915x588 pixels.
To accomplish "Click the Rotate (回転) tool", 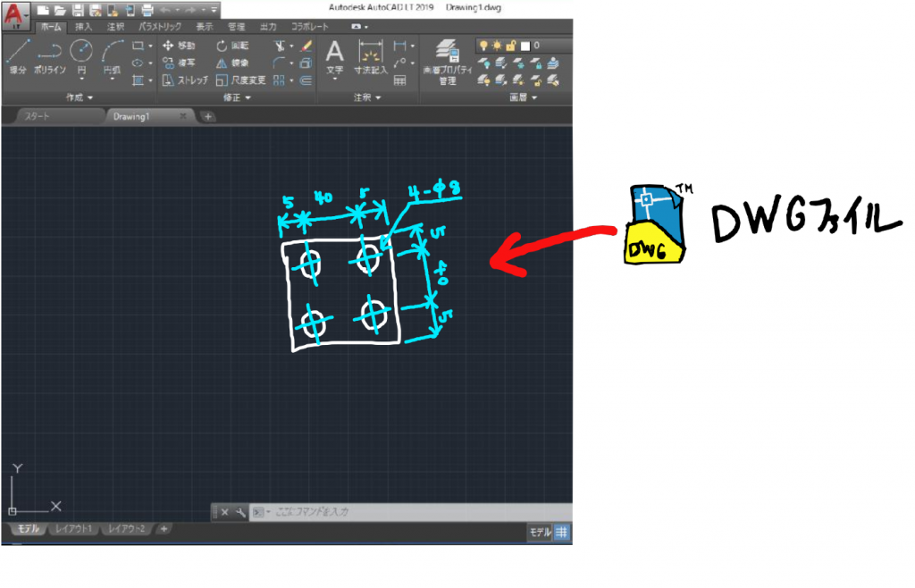I will point(232,46).
